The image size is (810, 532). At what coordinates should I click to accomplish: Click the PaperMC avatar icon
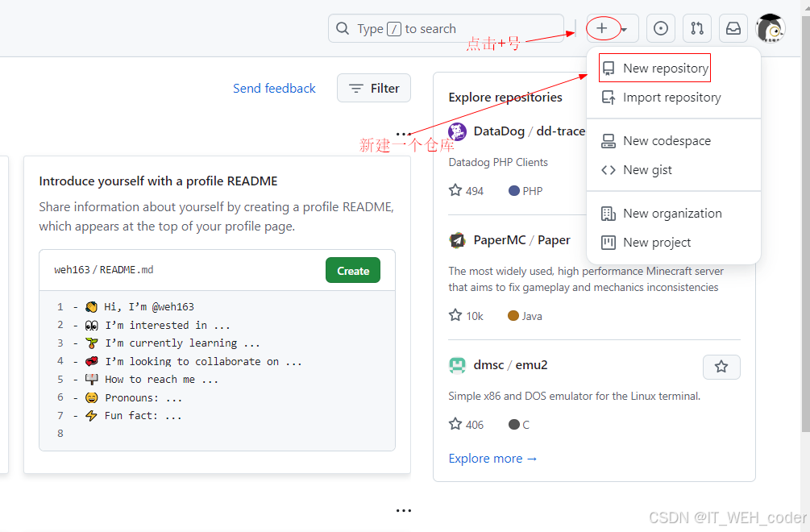pyautogui.click(x=457, y=240)
